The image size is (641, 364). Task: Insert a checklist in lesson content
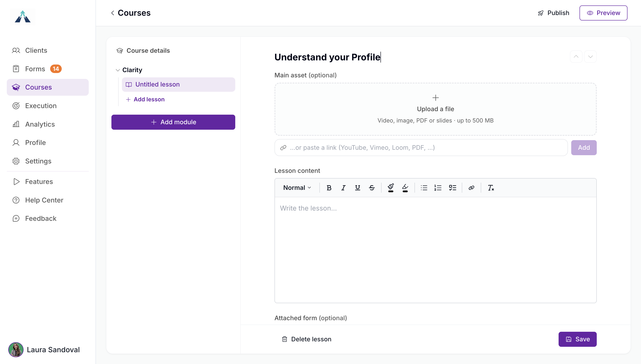pyautogui.click(x=452, y=188)
